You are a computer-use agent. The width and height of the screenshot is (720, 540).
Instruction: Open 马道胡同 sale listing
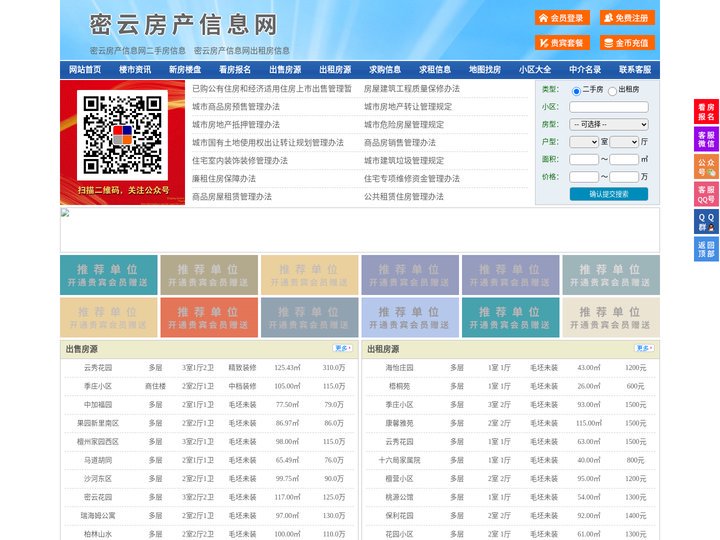point(98,460)
